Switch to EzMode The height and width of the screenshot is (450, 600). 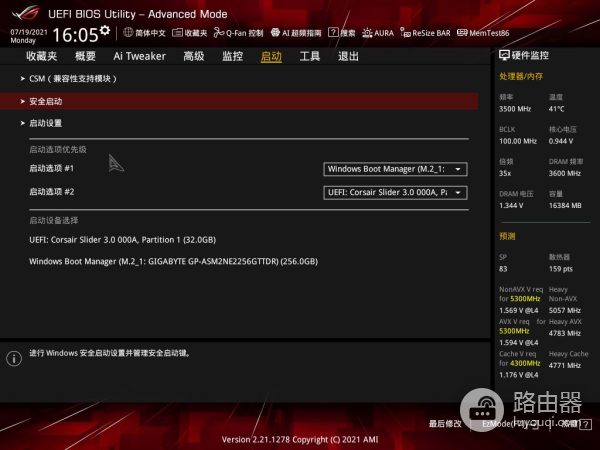coord(510,424)
